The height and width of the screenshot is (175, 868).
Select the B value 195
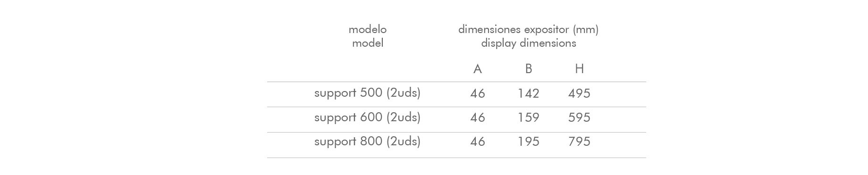tap(529, 142)
